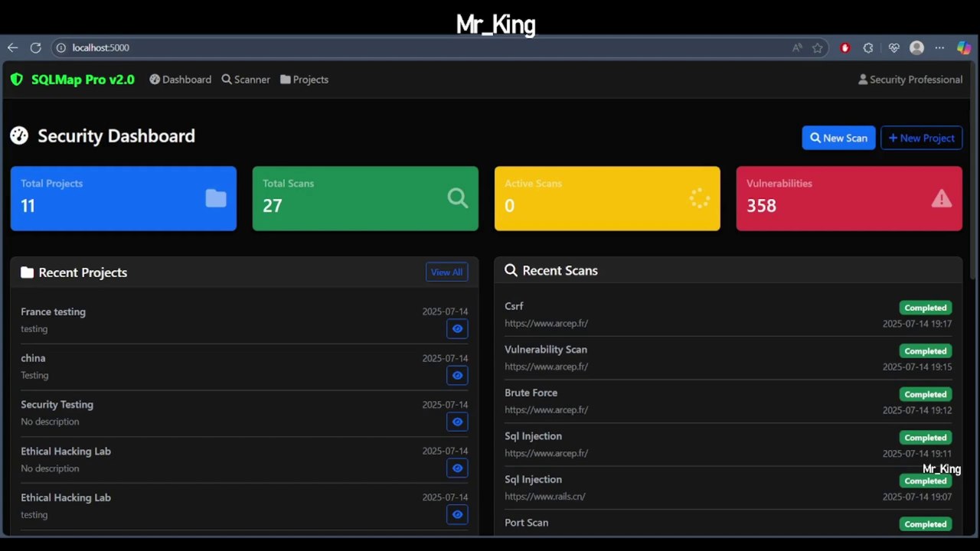
Task: Go to Projects in the navbar
Action: tap(304, 80)
